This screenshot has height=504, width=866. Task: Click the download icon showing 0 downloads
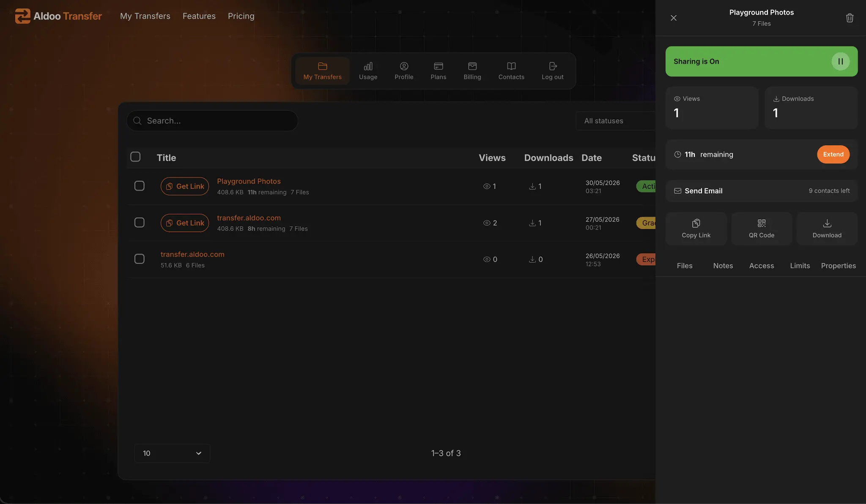click(x=532, y=259)
